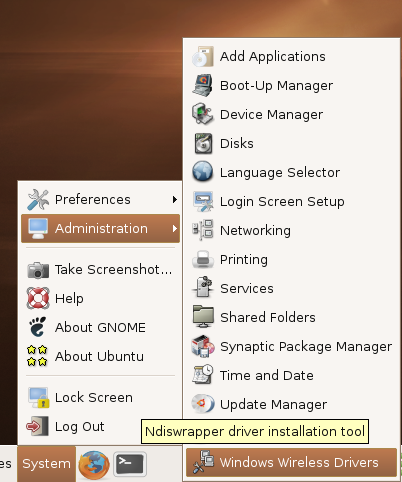
Task: Click the Language Selector globe icon
Action: 203,172
